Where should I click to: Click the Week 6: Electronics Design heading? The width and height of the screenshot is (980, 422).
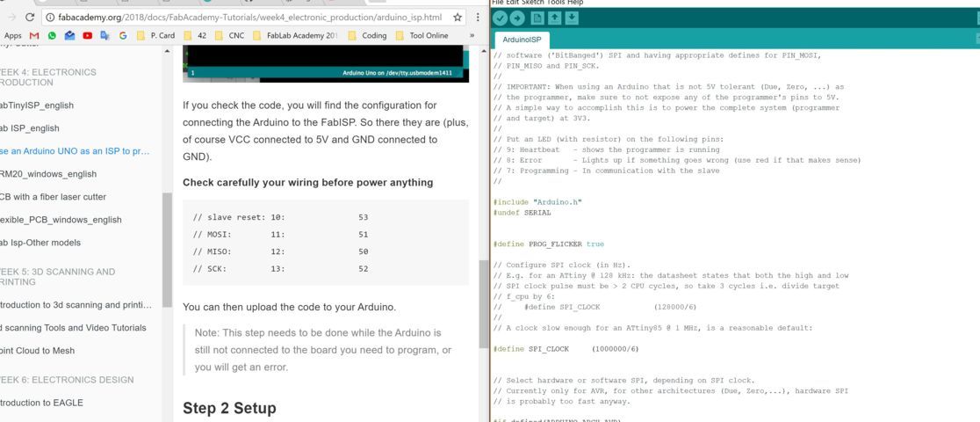67,380
